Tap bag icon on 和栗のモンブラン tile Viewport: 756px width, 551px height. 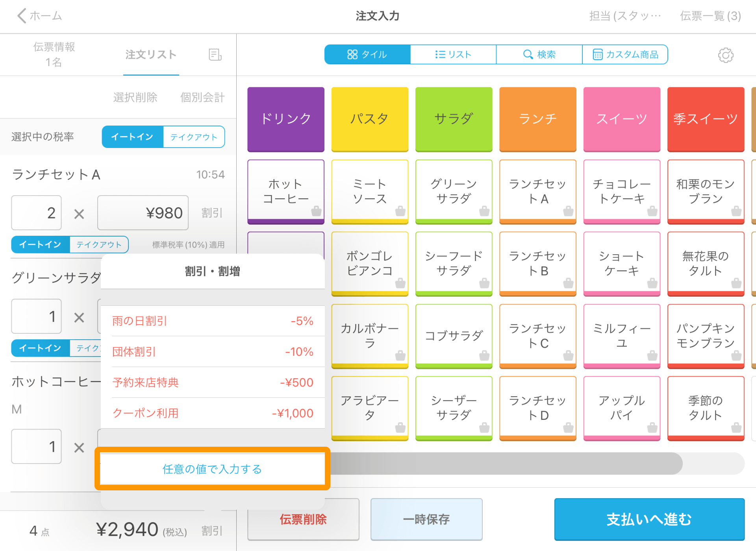(x=736, y=211)
